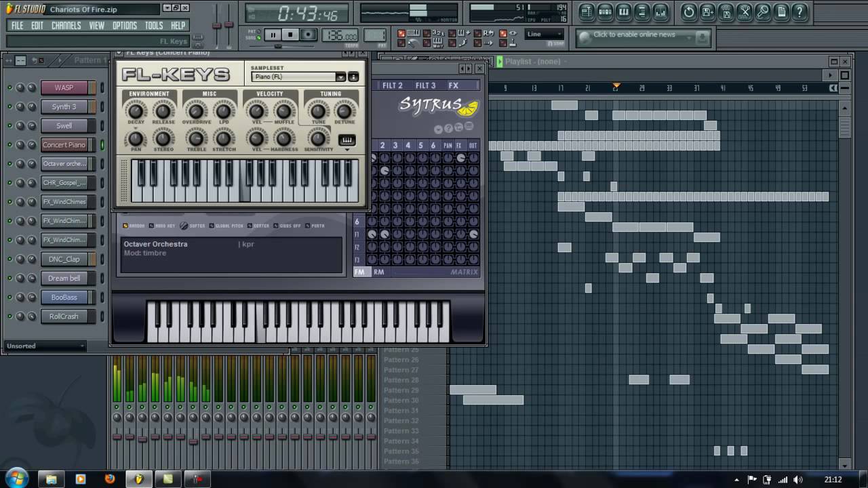Pause playback with the pause button

[272, 35]
